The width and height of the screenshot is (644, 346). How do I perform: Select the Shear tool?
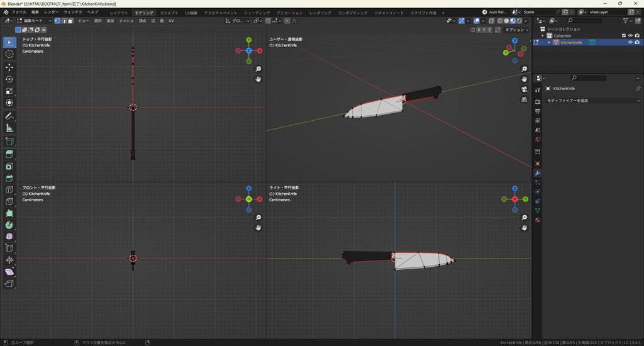coord(9,272)
